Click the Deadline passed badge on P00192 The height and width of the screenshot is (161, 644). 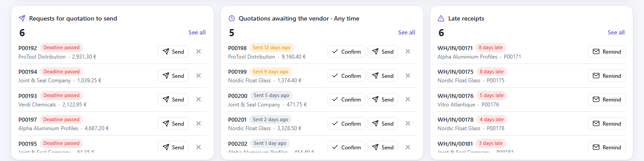point(62,47)
